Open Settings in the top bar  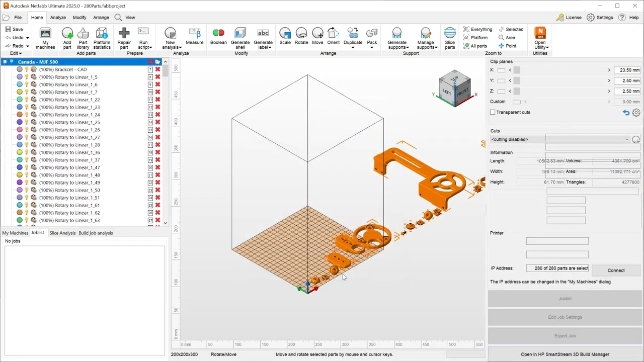[600, 18]
